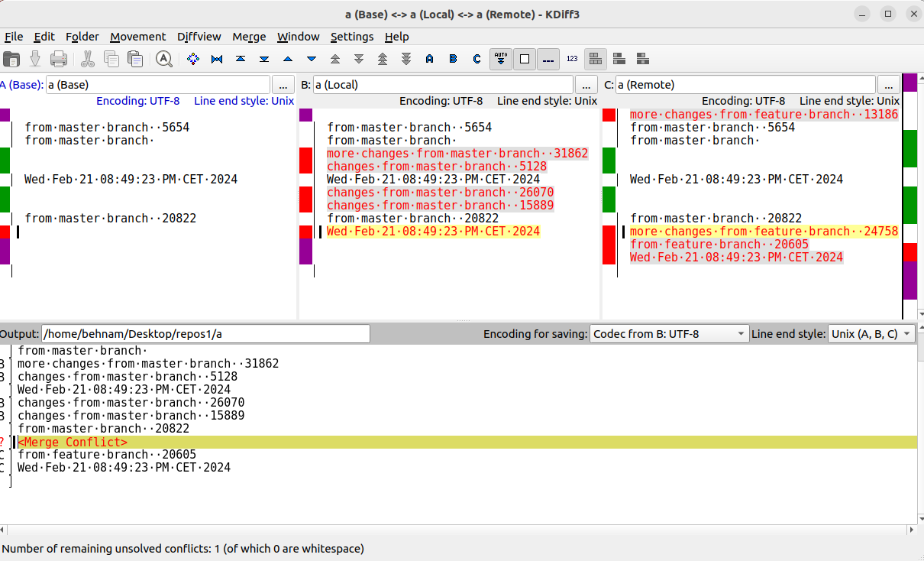Select lines from A toolbar button

pos(429,59)
